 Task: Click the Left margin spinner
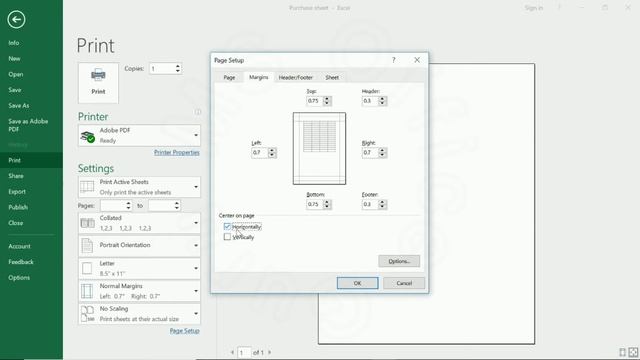click(x=272, y=153)
